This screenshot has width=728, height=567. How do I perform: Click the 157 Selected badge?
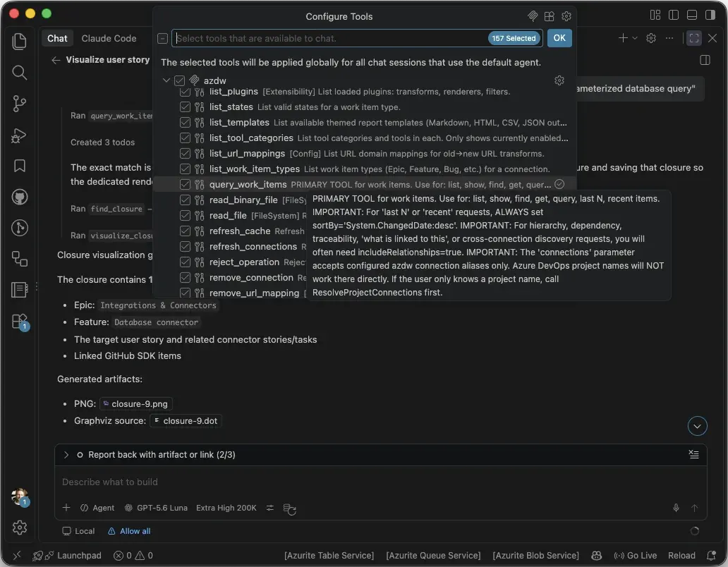click(514, 39)
